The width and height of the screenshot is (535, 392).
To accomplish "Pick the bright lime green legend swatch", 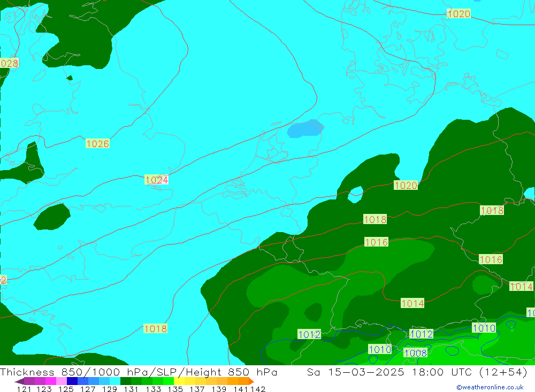I will tap(169, 381).
